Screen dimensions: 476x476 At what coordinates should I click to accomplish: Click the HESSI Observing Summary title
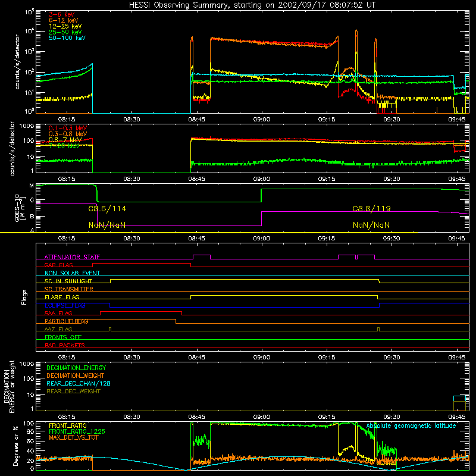click(x=252, y=5)
